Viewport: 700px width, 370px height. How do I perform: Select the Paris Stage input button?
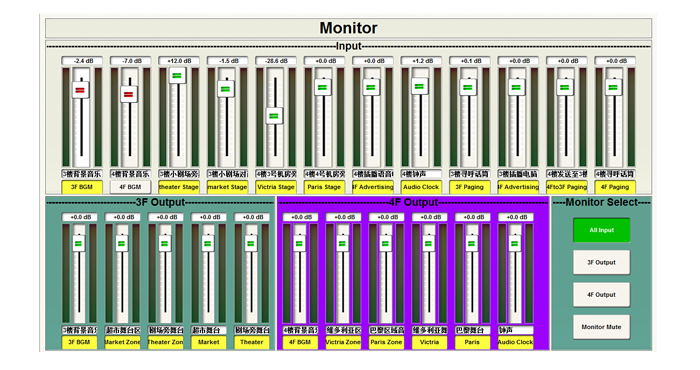click(x=324, y=187)
